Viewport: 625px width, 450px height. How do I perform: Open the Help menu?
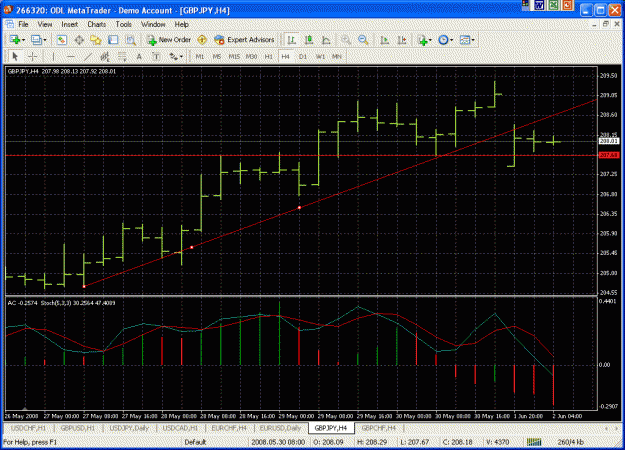click(x=181, y=24)
